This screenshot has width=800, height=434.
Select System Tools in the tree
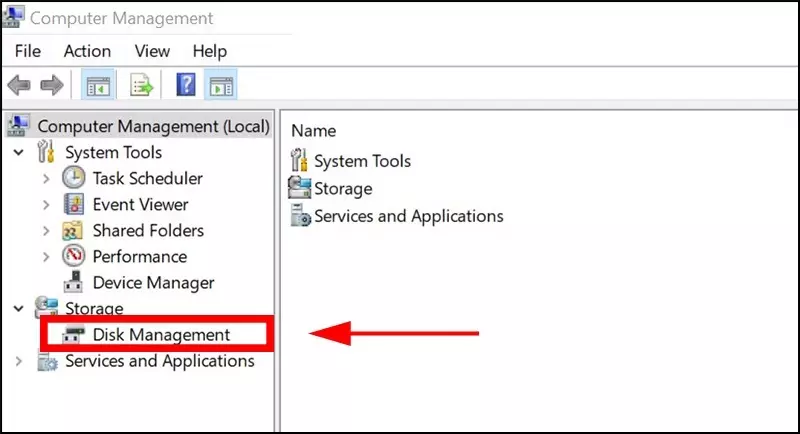click(113, 152)
